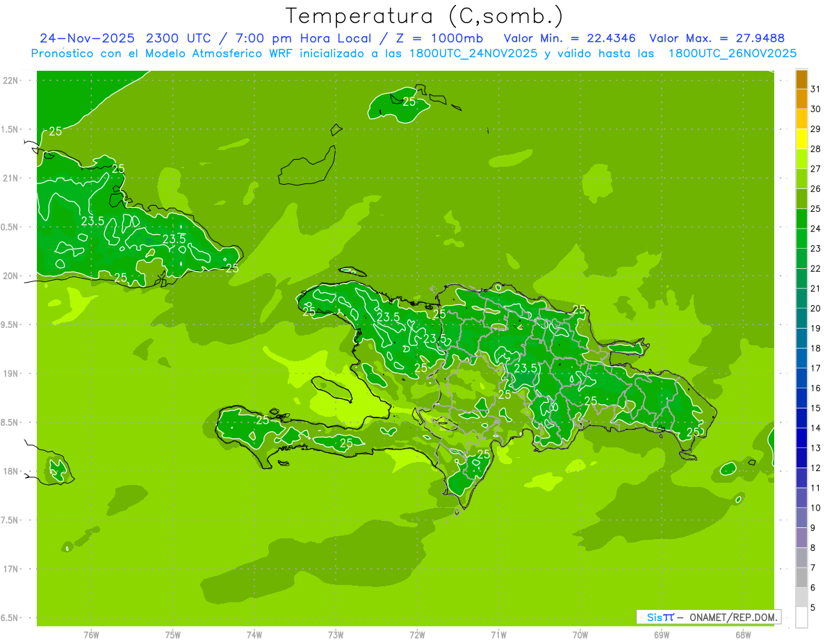Click the colorbar value 20
834x644 pixels.
click(x=816, y=308)
